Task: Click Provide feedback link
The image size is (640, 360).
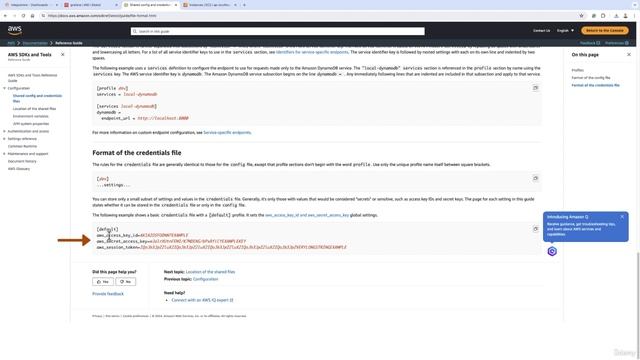Action: pyautogui.click(x=108, y=294)
